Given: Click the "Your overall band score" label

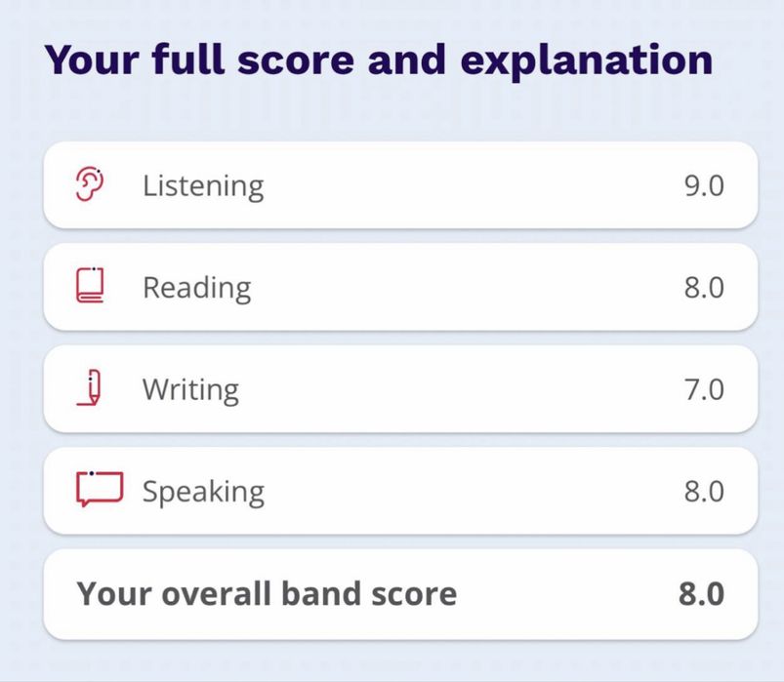Looking at the screenshot, I should 267,593.
